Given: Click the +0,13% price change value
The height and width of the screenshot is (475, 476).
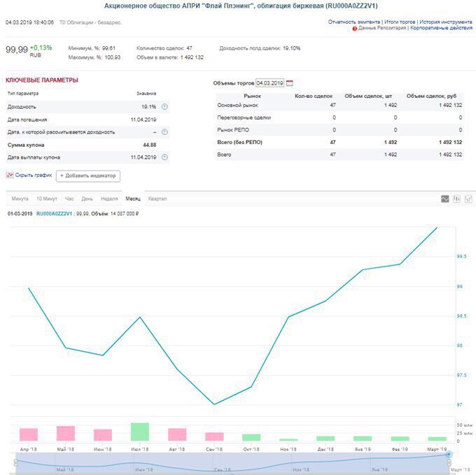Looking at the screenshot, I should click(x=41, y=48).
